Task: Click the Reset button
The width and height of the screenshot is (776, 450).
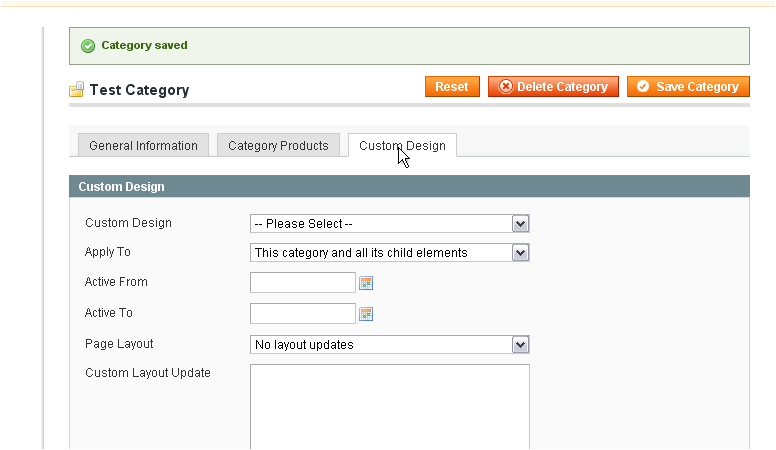Action: coord(452,87)
